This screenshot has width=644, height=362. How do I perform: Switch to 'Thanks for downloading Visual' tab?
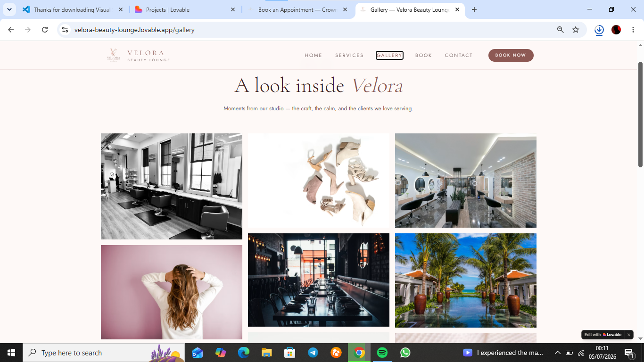[73, 9]
